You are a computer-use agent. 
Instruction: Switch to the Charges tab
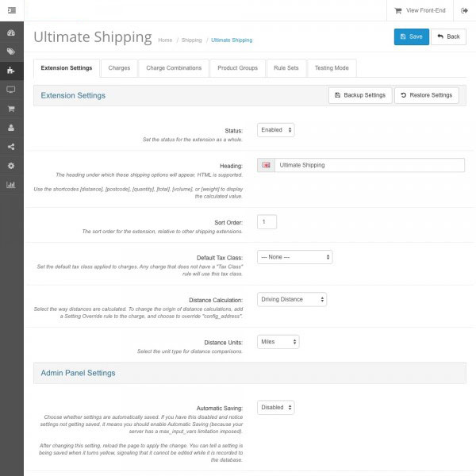point(119,68)
